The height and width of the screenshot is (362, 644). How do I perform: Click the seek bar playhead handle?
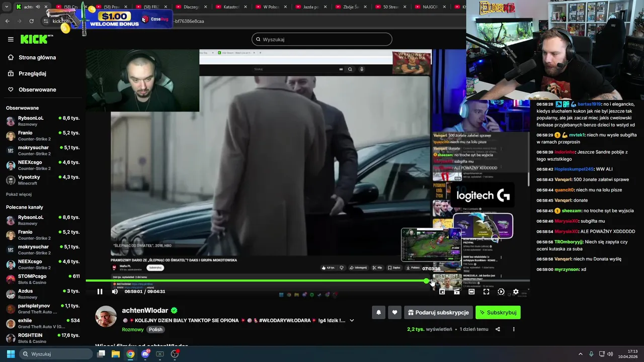click(x=427, y=281)
